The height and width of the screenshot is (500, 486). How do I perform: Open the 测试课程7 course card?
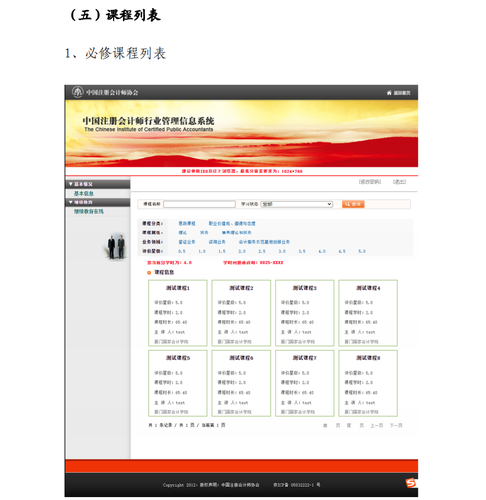305,383
